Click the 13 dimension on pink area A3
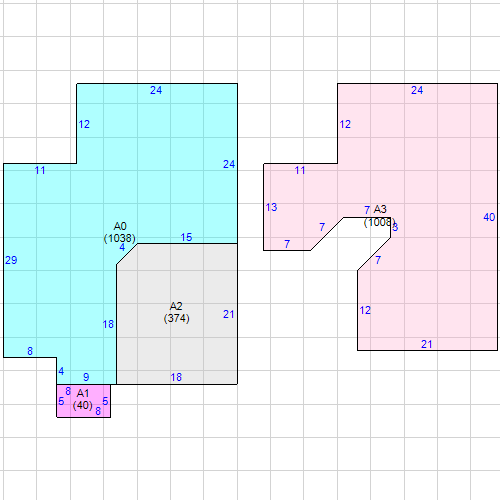500x500 pixels. 271,207
